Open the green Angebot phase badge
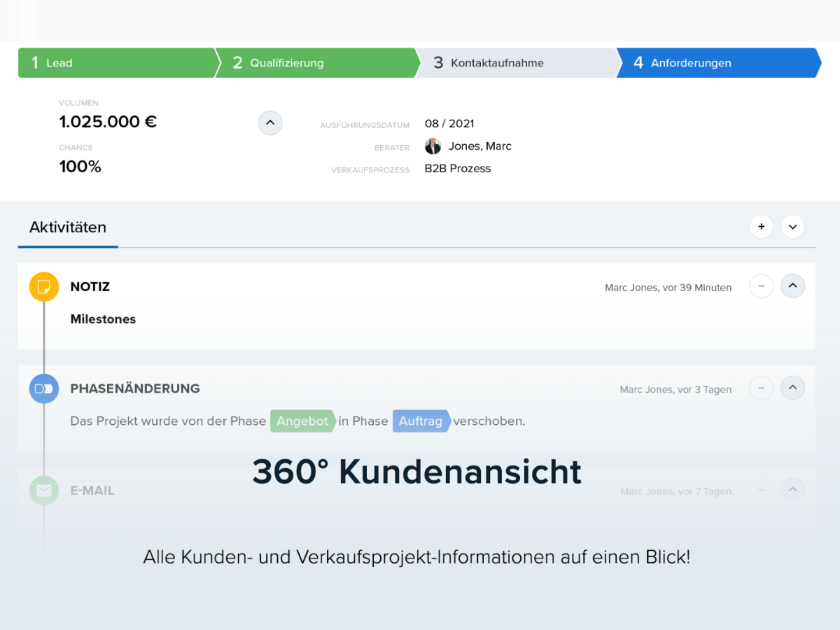 click(x=302, y=421)
